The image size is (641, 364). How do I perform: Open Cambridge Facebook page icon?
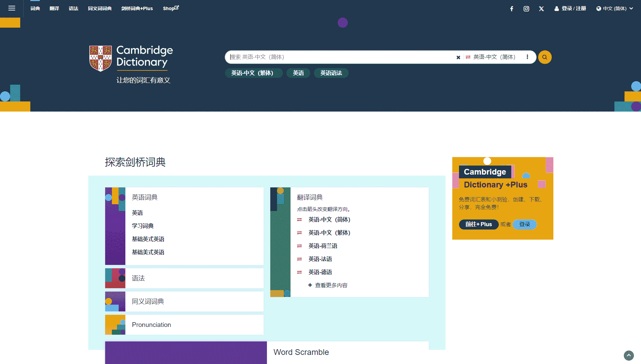(x=512, y=9)
